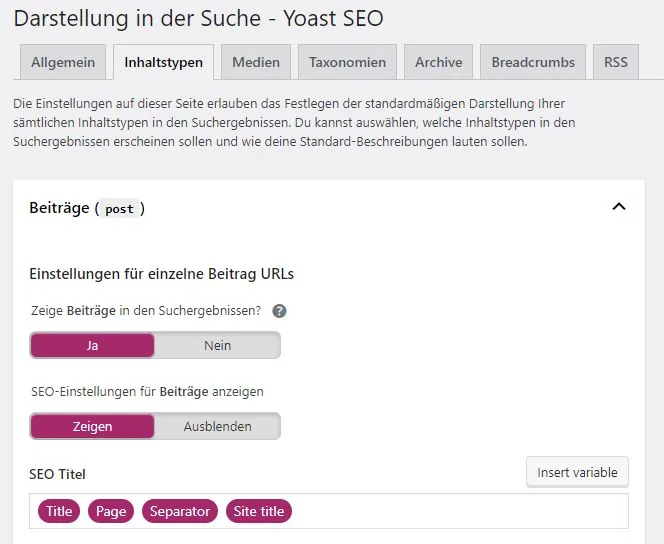This screenshot has width=664, height=544.
Task: Go to the Breadcrumbs tab
Action: tap(533, 62)
